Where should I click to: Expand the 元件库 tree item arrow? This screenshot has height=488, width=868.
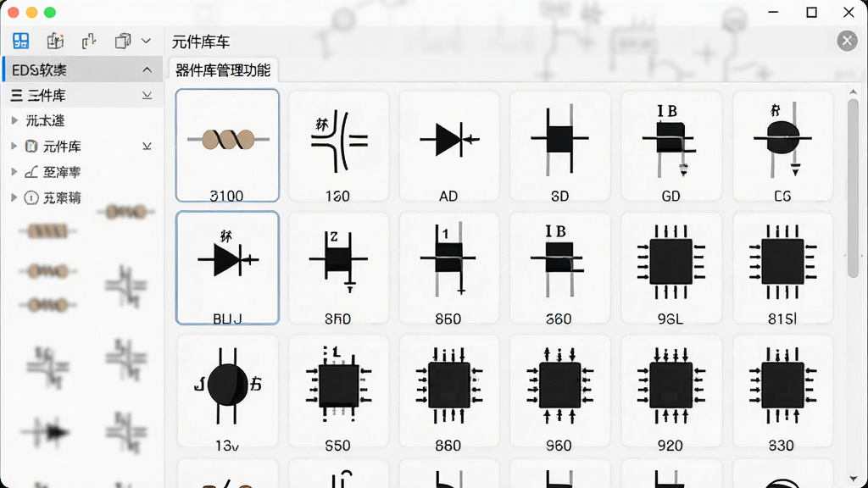(14, 146)
